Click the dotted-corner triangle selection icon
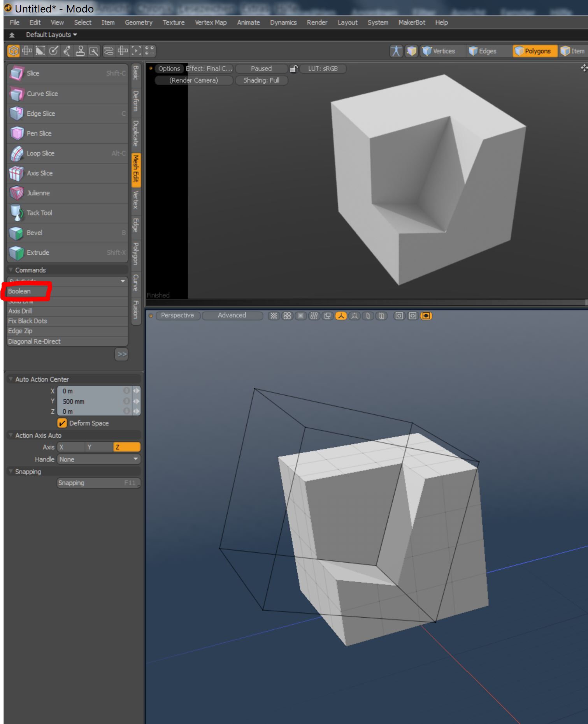The width and height of the screenshot is (588, 724). point(40,51)
